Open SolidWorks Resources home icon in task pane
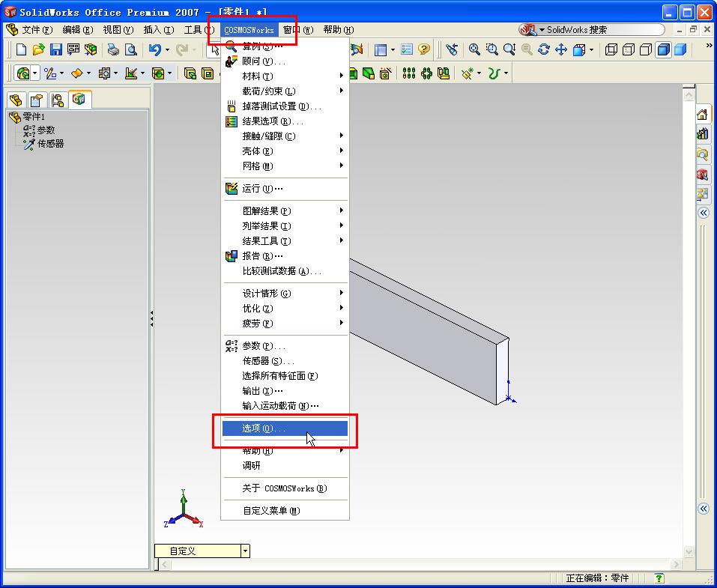The width and height of the screenshot is (717, 588). [702, 115]
